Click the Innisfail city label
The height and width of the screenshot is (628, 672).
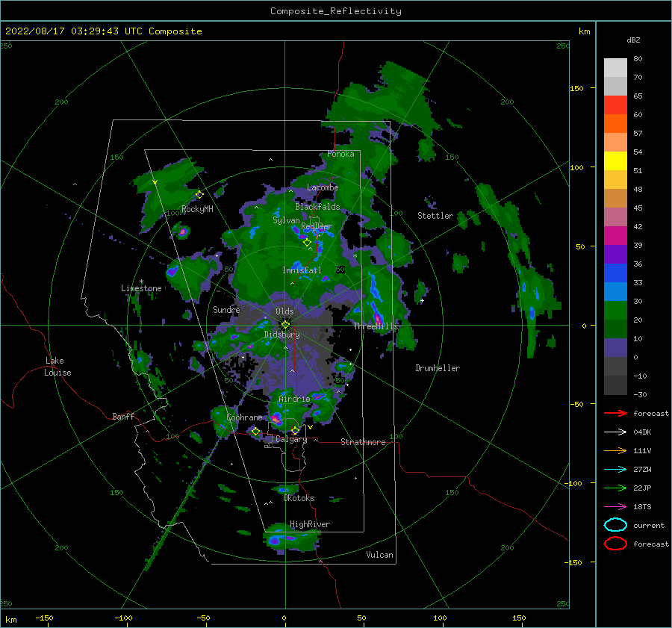coord(302,270)
